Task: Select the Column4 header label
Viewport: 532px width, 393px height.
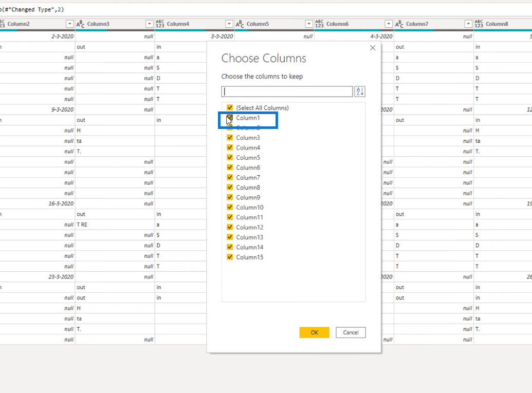Action: (178, 24)
